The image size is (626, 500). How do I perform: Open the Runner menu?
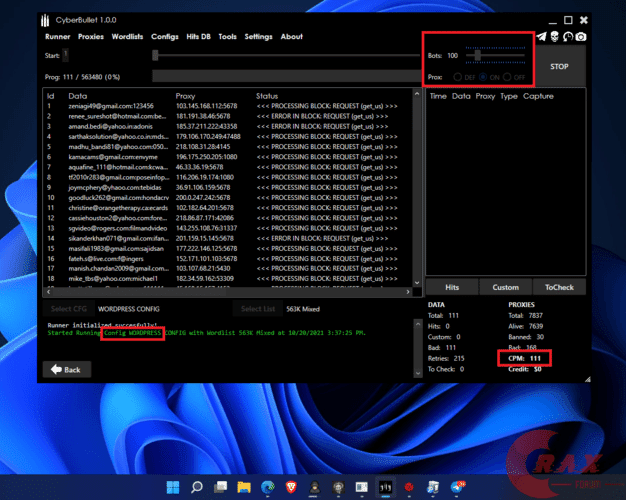click(x=57, y=37)
